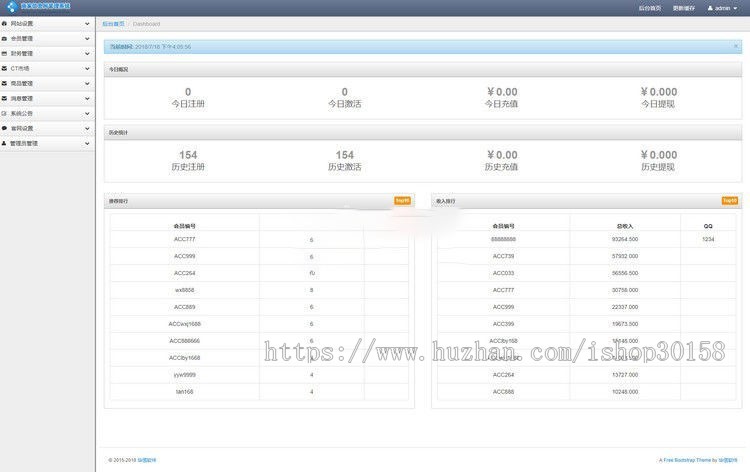Click the 网站设置 sidebar icon

4,23
